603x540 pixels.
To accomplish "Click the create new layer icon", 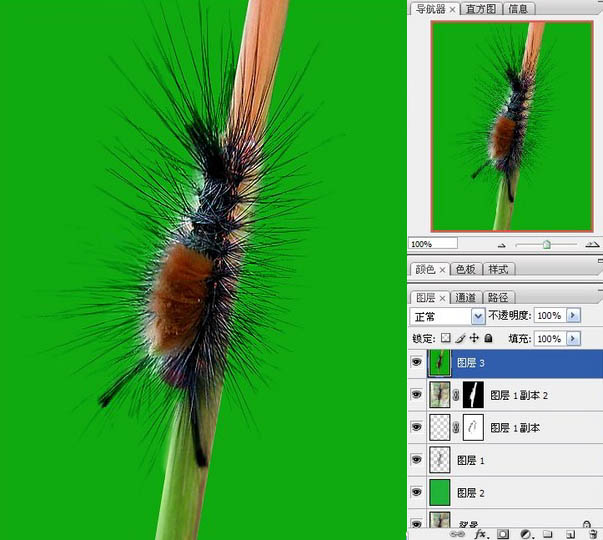I will [571, 534].
